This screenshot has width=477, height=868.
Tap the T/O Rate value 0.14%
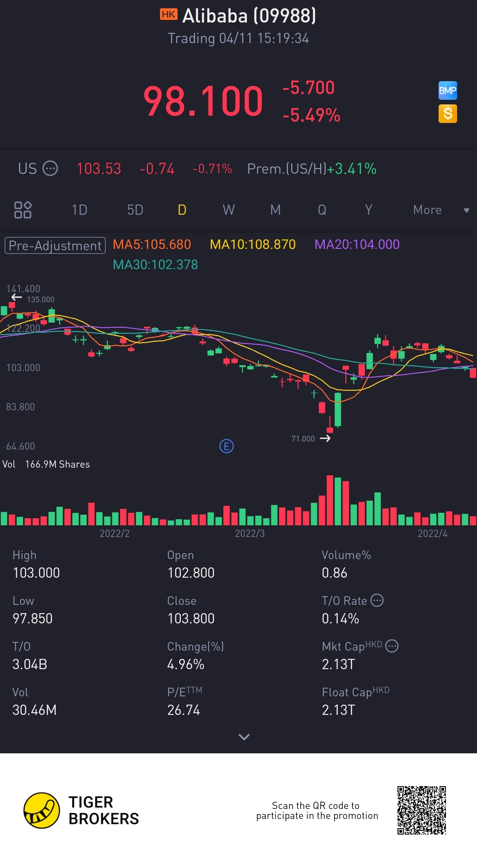(x=340, y=618)
